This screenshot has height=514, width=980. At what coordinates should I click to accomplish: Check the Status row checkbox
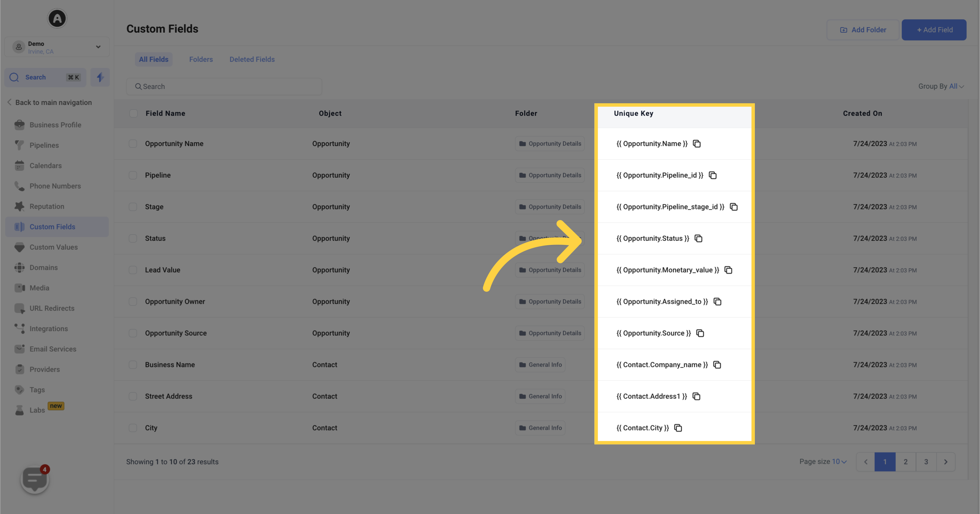click(133, 238)
